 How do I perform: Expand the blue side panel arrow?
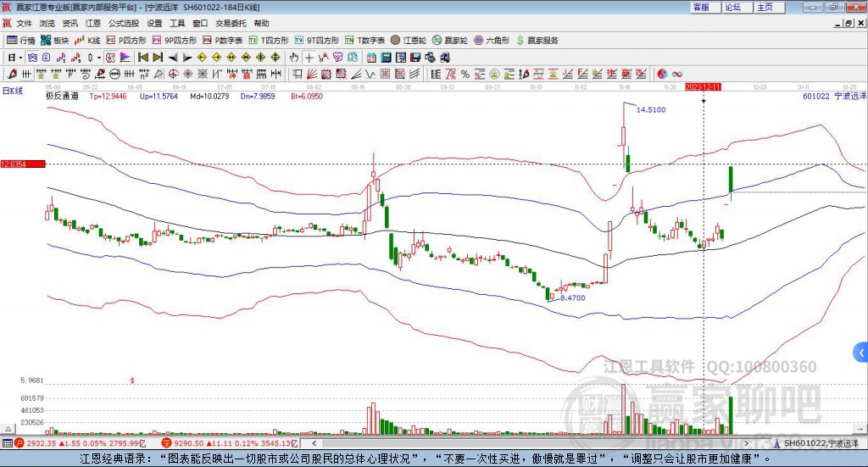[x=861, y=353]
